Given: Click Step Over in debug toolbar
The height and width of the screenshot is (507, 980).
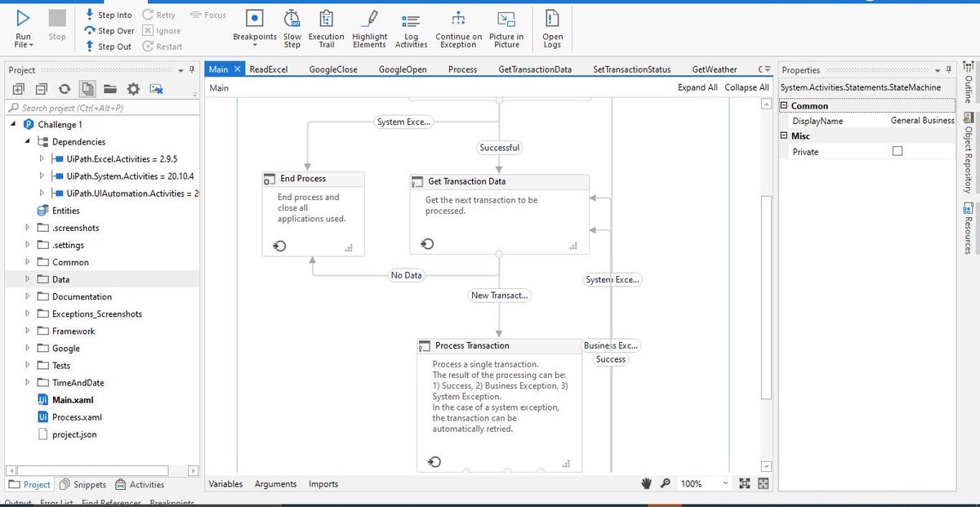Looking at the screenshot, I should point(109,31).
